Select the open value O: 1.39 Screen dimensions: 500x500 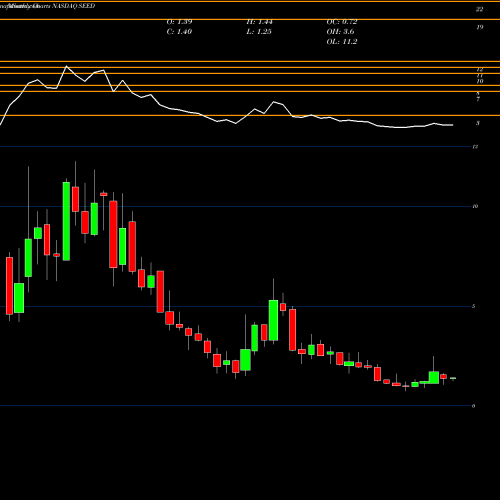coord(179,22)
